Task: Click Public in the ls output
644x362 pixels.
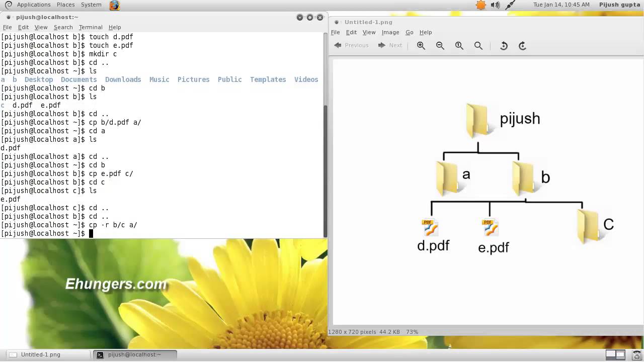Action: pos(230,79)
